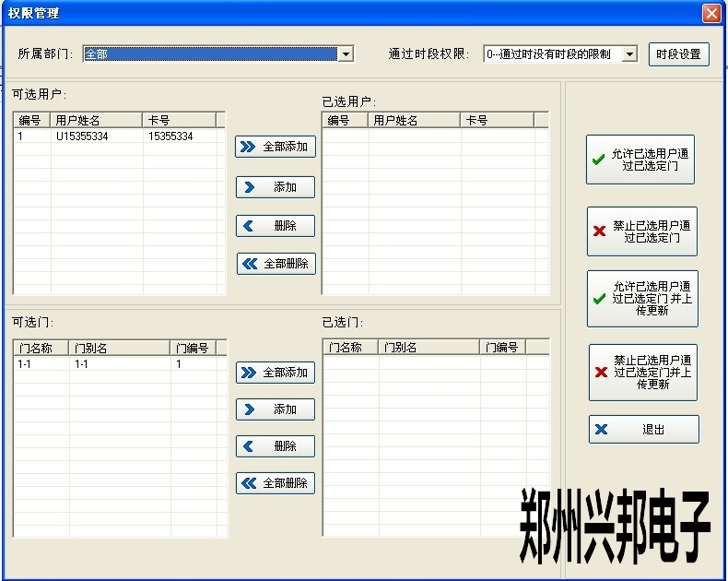Screen dimensions: 728x581
Task: Click 全部添加 in the doors section
Action: (x=276, y=373)
